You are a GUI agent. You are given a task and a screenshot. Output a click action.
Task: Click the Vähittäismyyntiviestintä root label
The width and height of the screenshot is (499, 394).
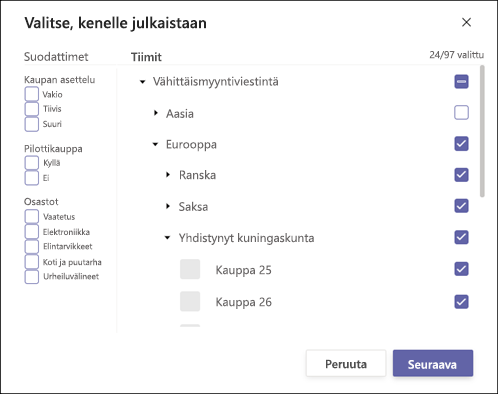216,82
